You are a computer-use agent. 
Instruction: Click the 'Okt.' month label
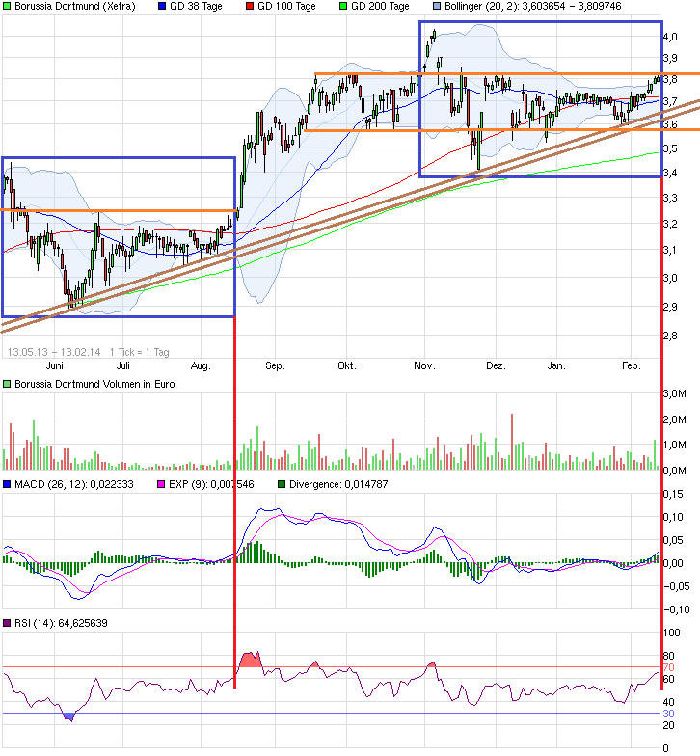click(347, 365)
